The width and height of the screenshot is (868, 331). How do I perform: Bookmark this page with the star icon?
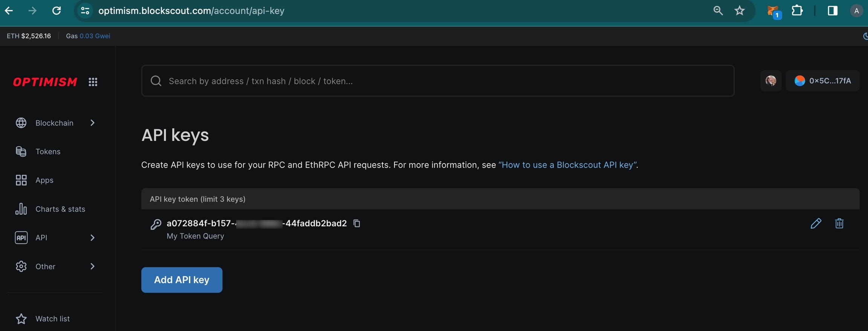740,11
